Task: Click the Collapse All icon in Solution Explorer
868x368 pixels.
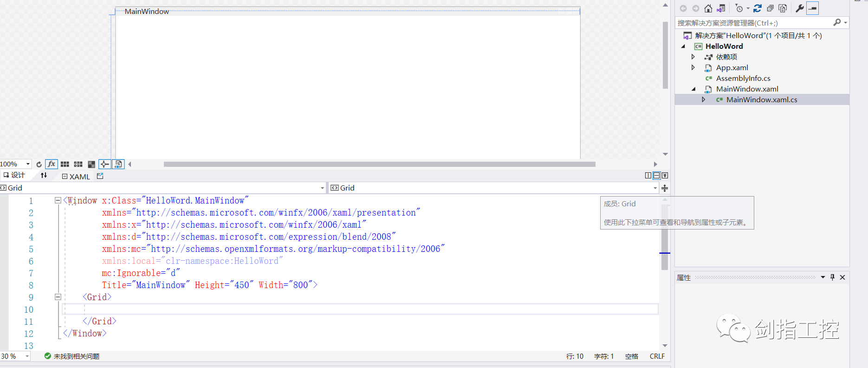Action: point(770,8)
